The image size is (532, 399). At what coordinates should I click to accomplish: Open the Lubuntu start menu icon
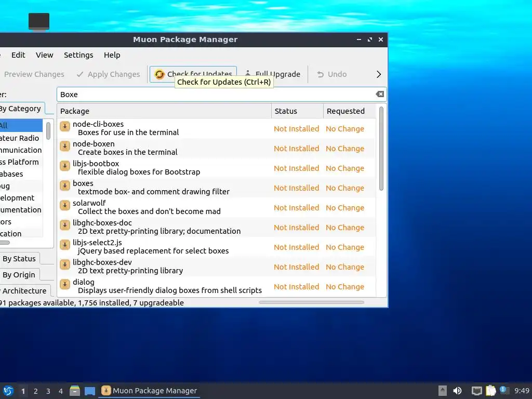pyautogui.click(x=8, y=391)
